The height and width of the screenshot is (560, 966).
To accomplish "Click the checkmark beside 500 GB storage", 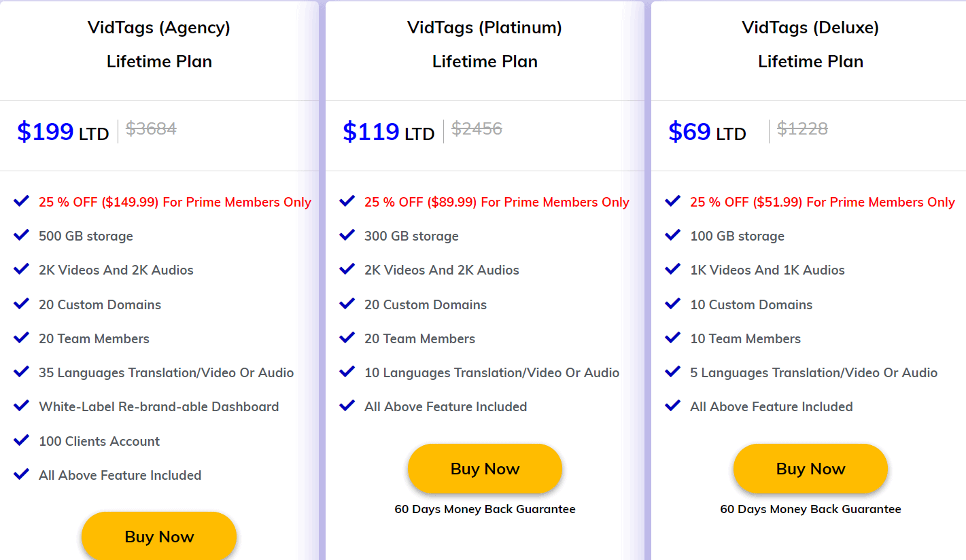I will (x=21, y=235).
